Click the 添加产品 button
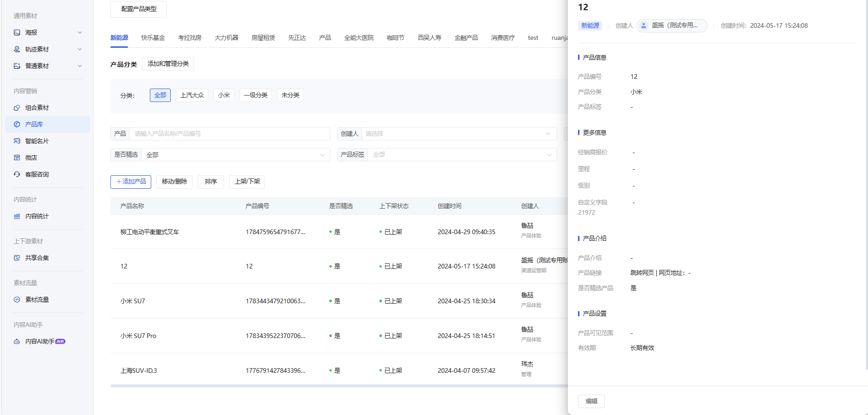Viewport: 868px width, 415px height. point(131,182)
